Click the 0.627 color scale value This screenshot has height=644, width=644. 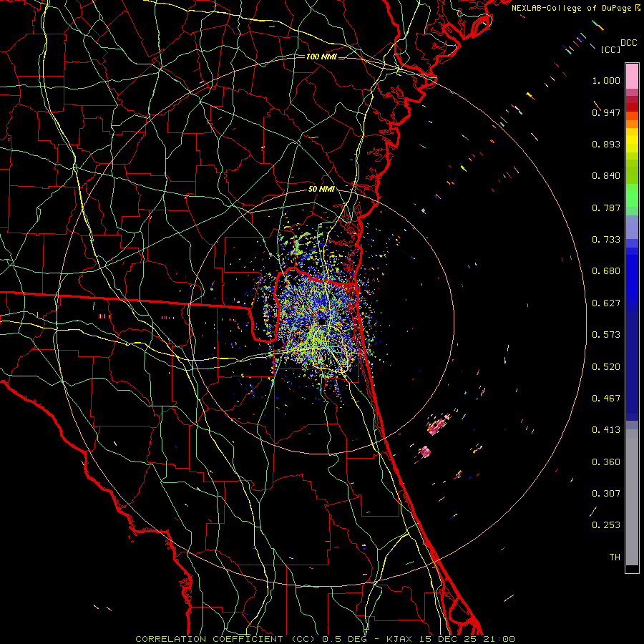606,303
